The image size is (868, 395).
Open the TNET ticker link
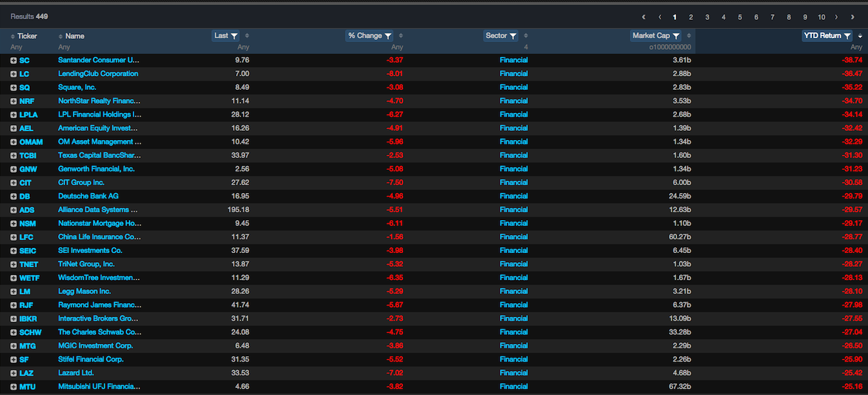(29, 265)
